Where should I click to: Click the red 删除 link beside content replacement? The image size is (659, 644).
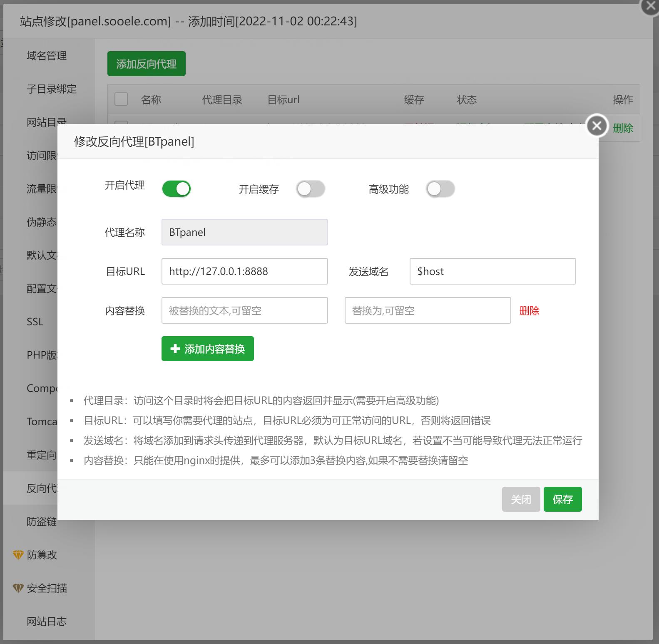(x=529, y=311)
